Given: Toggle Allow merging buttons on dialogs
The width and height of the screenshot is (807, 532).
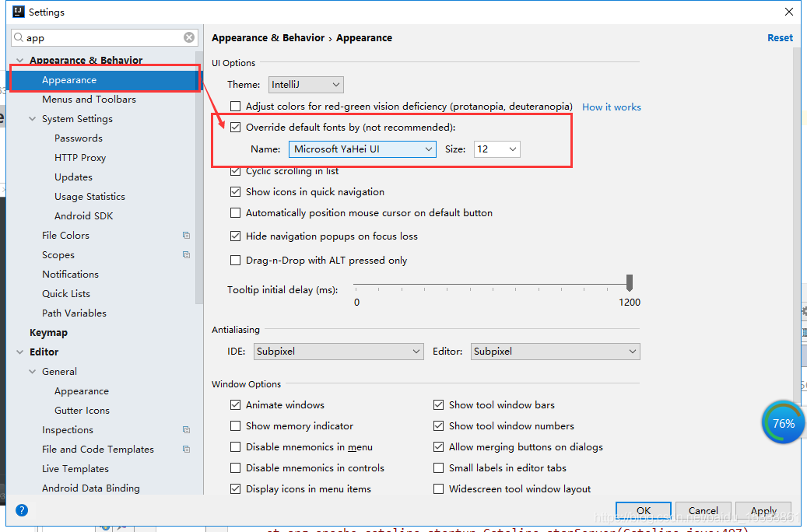Looking at the screenshot, I should [438, 447].
